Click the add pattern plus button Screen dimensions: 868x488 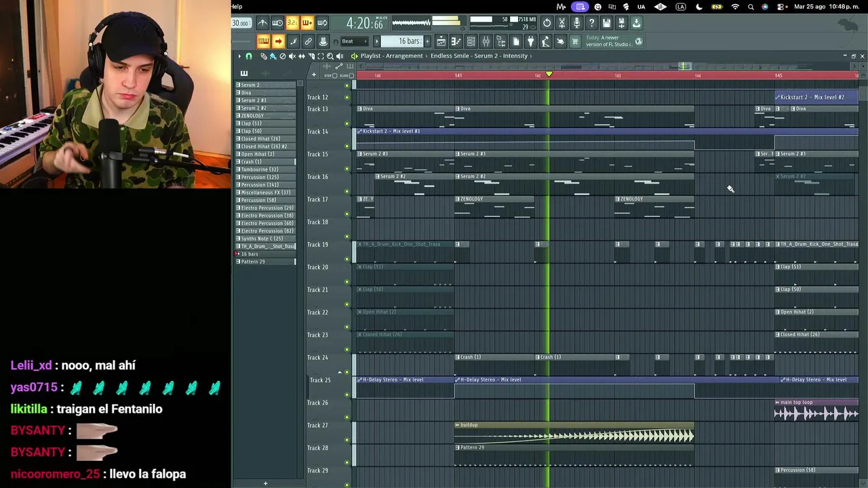427,41
